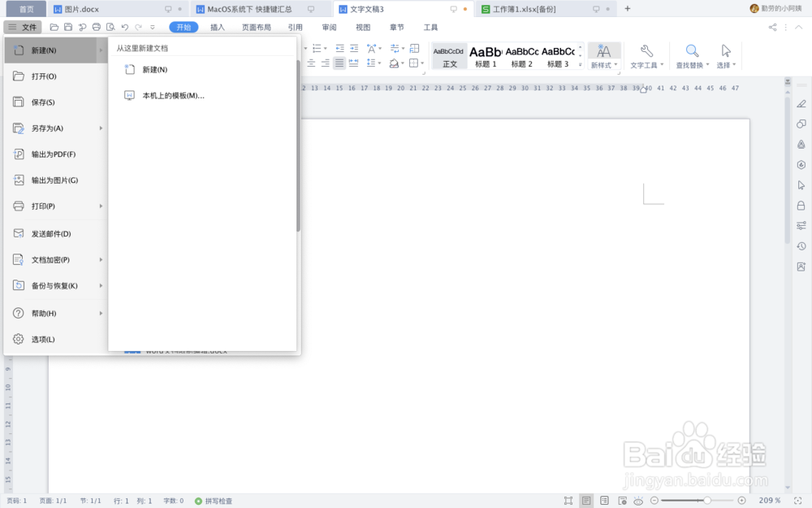Apply the 标题 3 style
This screenshot has width=812, height=508.
(558, 56)
